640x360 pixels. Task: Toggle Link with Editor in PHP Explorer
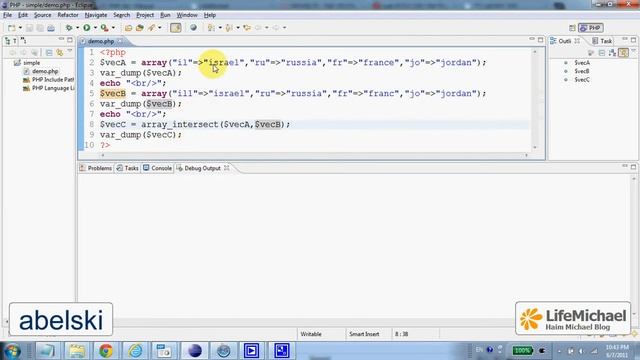[60, 53]
